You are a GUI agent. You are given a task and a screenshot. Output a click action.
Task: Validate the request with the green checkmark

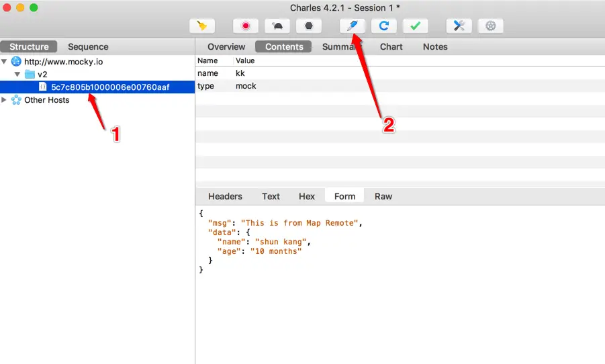415,26
